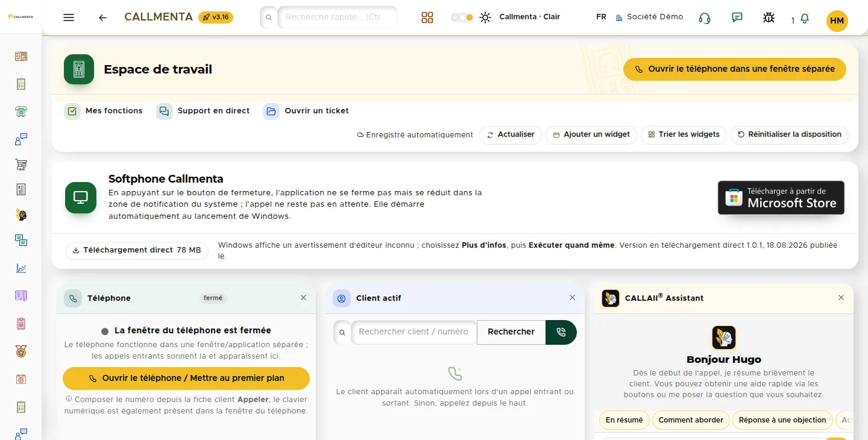The image size is (868, 440).
Task: Click the Softphone Callmenta monitor icon
Action: pyautogui.click(x=81, y=198)
